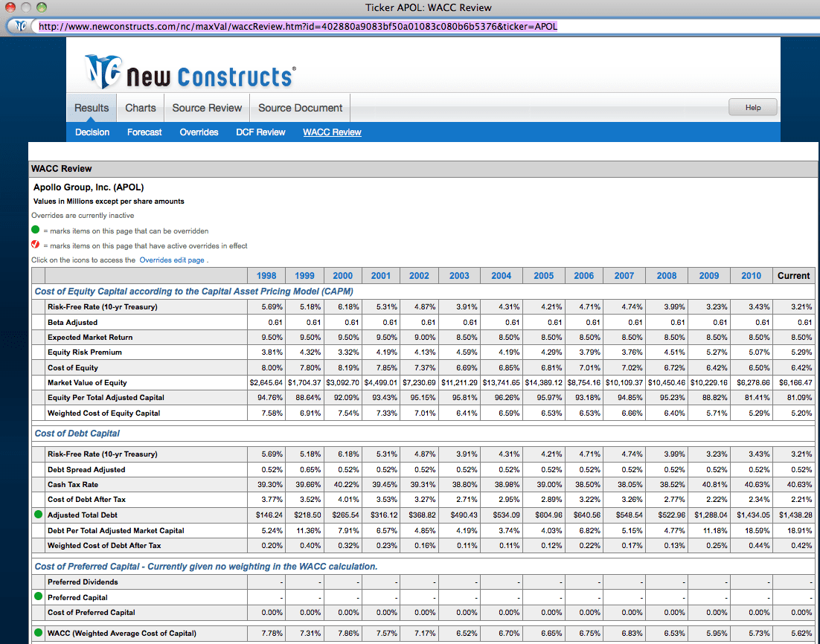Click the 2009 year column link
Screen dimensions: 820x644
(x=709, y=275)
